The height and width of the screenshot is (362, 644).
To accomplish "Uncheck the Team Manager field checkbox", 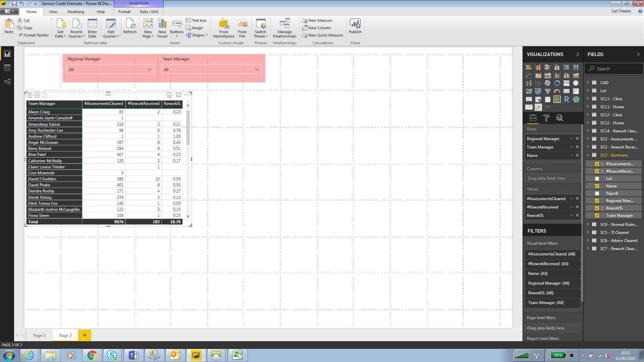I will pos(597,216).
